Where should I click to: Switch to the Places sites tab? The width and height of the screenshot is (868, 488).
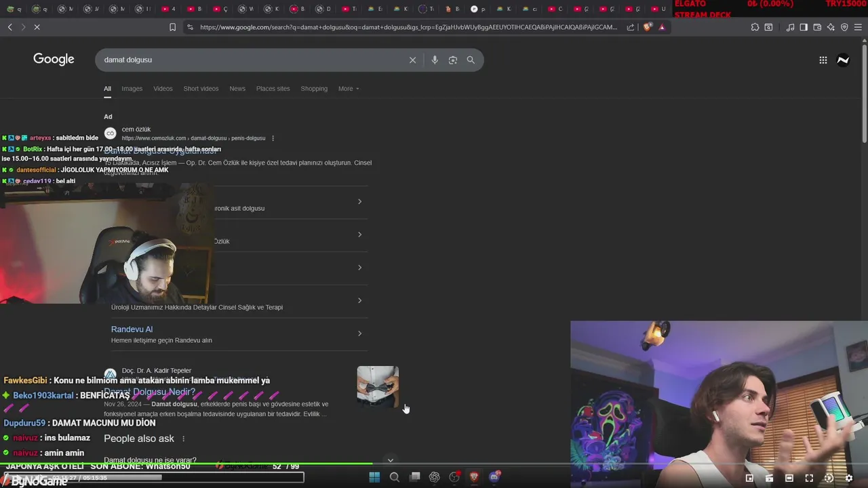point(273,89)
